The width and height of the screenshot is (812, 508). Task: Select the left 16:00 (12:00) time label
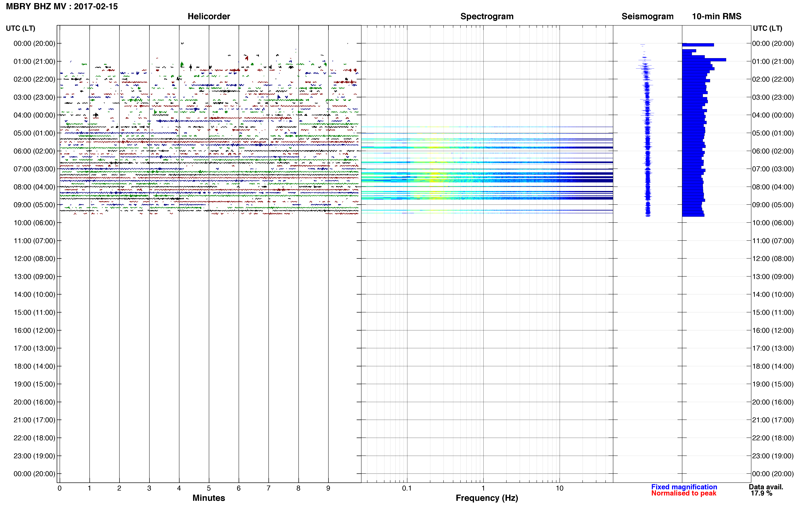34,330
